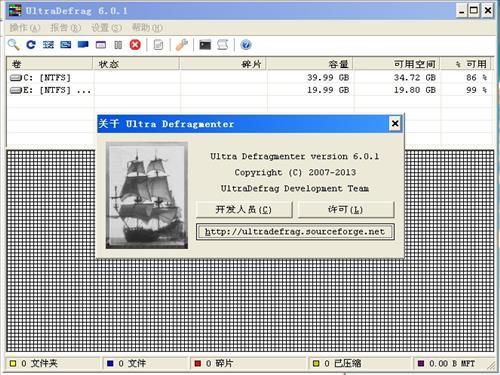Viewport: 500px width, 375px height.
Task: Open settings via the wrench icon
Action: 182,45
